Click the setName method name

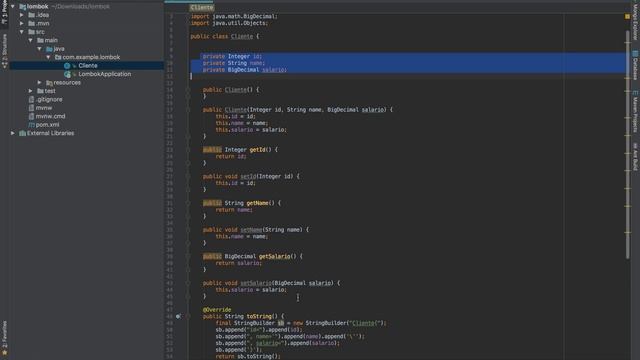[251, 230]
